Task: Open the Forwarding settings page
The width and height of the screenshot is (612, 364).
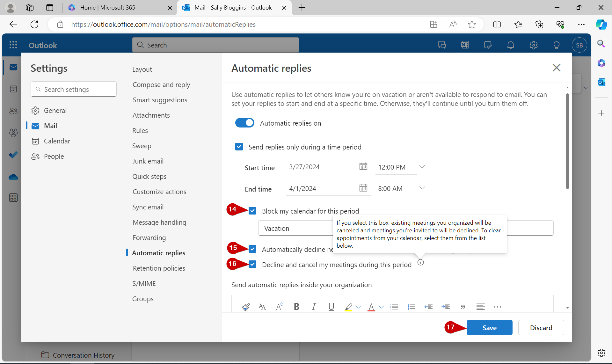Action: click(x=149, y=237)
